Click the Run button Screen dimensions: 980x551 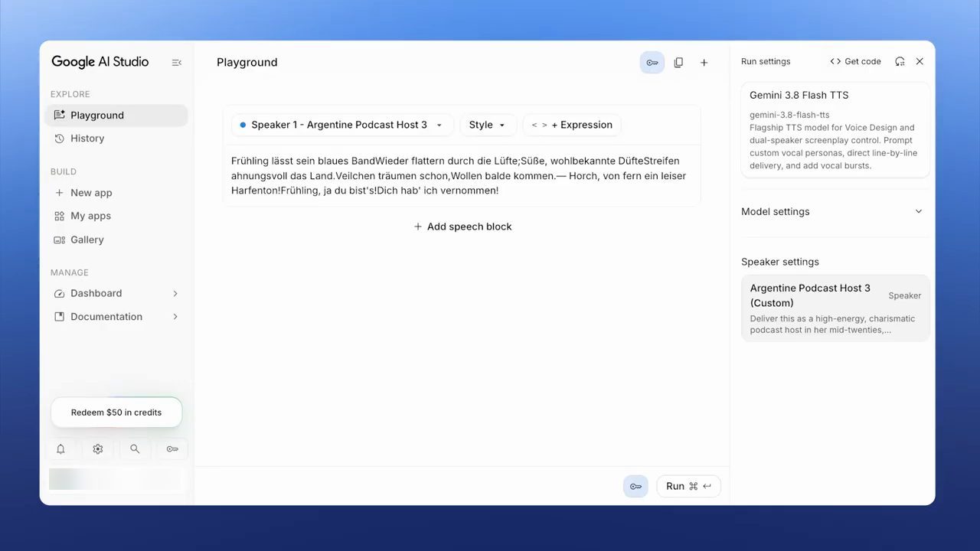pyautogui.click(x=688, y=486)
